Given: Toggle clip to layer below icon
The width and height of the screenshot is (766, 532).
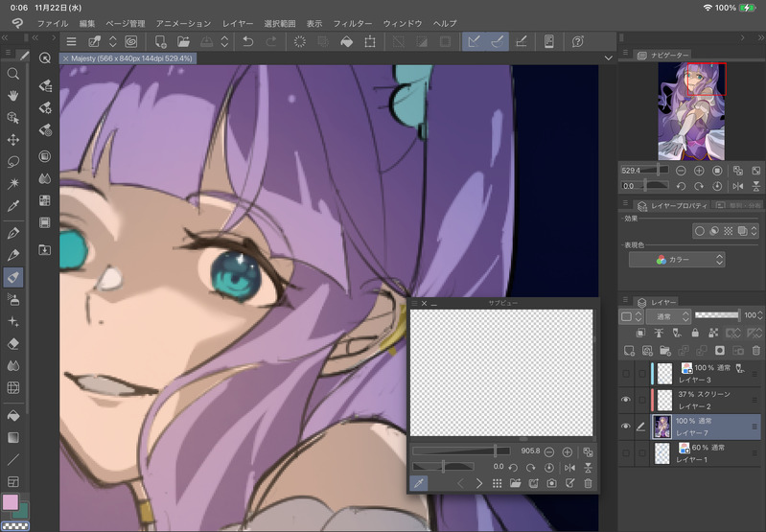Looking at the screenshot, I should tap(640, 333).
